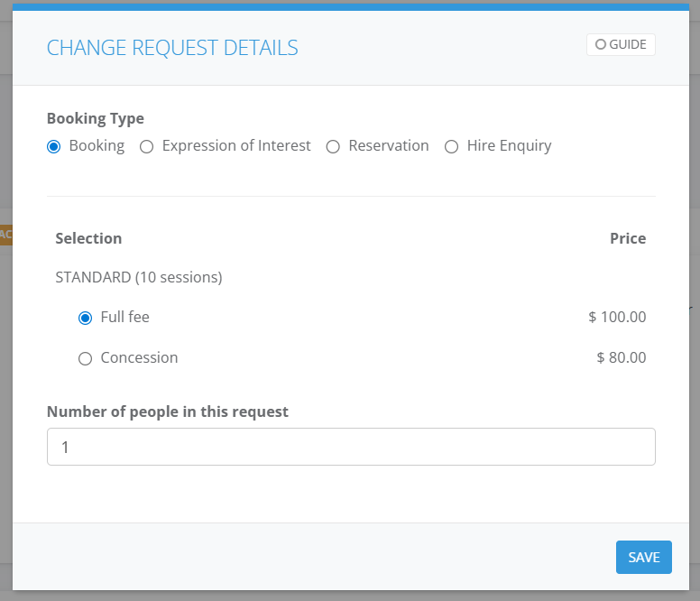Click the orange tag behind the dialog
Image resolution: width=700 pixels, height=601 pixels.
click(x=5, y=235)
